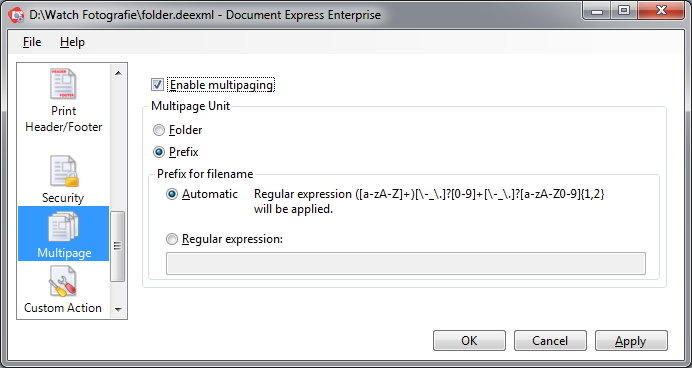The image size is (692, 368).
Task: Select the Security padlock document icon
Action: (64, 171)
